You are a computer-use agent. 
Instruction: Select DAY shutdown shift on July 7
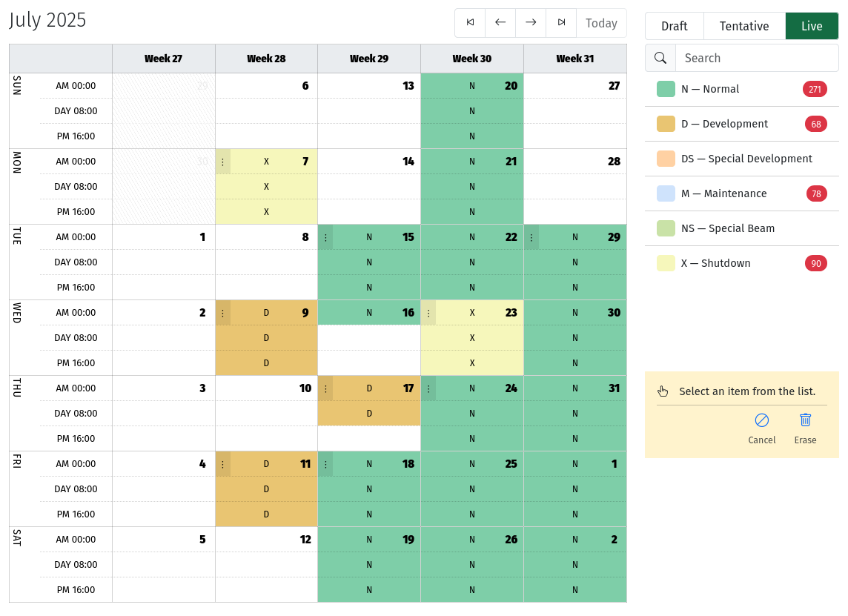(266, 187)
